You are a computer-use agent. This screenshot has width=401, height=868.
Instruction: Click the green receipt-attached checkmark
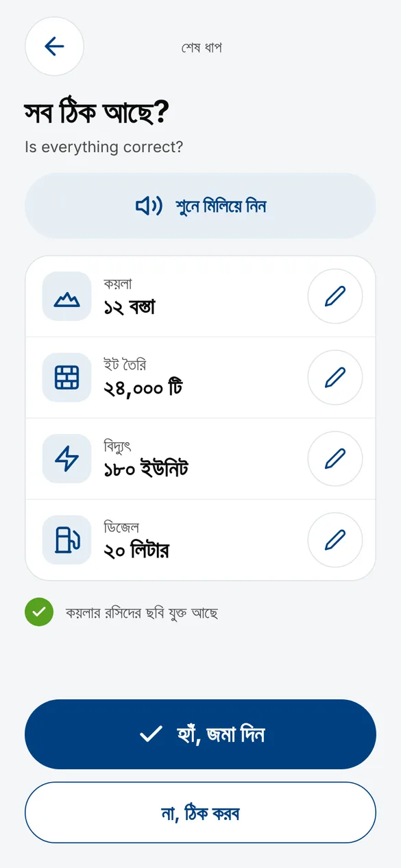click(39, 612)
